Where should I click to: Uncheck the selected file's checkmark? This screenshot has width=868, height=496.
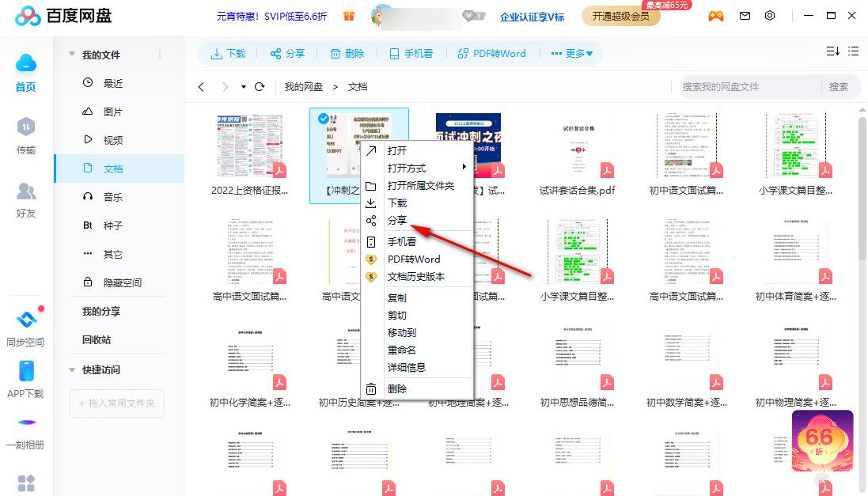click(x=324, y=119)
